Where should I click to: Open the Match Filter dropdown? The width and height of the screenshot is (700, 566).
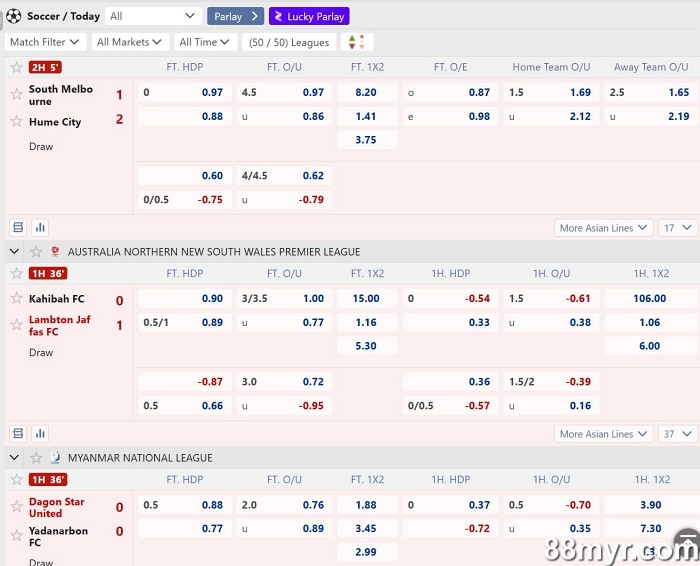coord(45,42)
